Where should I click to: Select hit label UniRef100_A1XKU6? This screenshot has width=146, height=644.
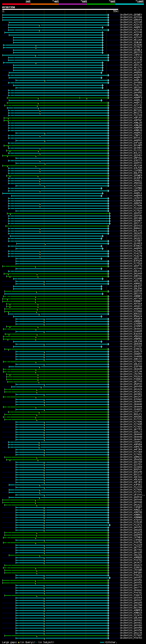tap(131, 45)
